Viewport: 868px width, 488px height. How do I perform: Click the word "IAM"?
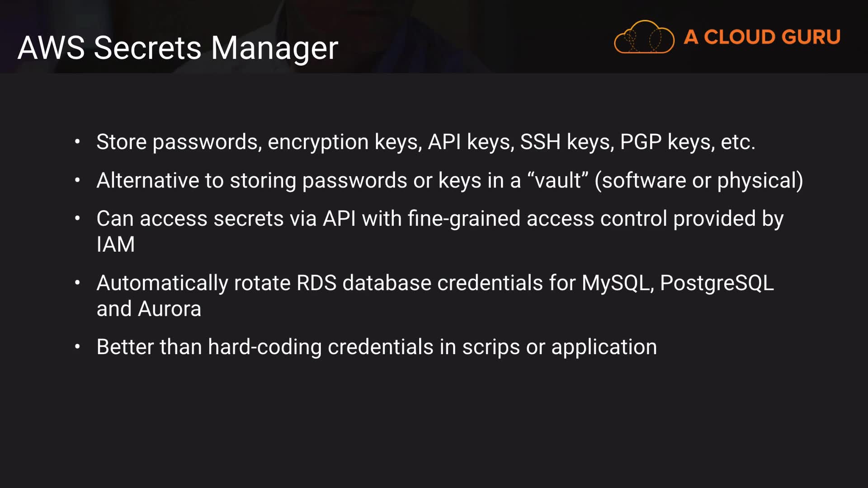tap(116, 244)
